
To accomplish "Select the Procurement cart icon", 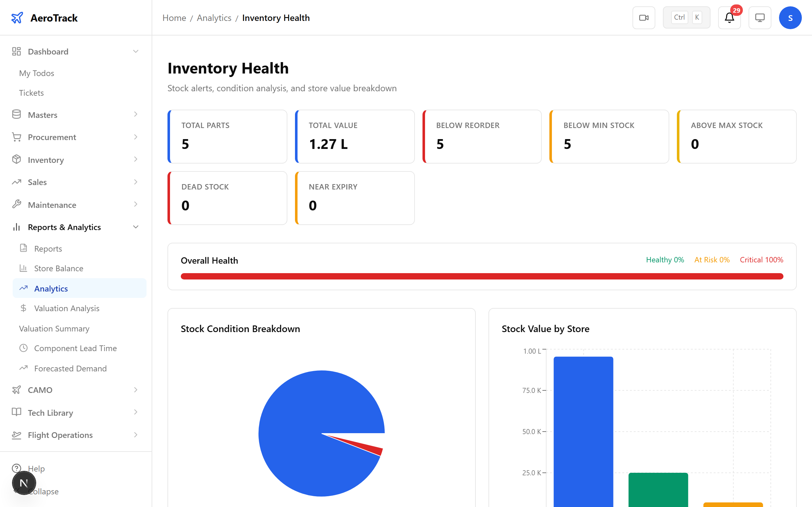I will click(16, 137).
